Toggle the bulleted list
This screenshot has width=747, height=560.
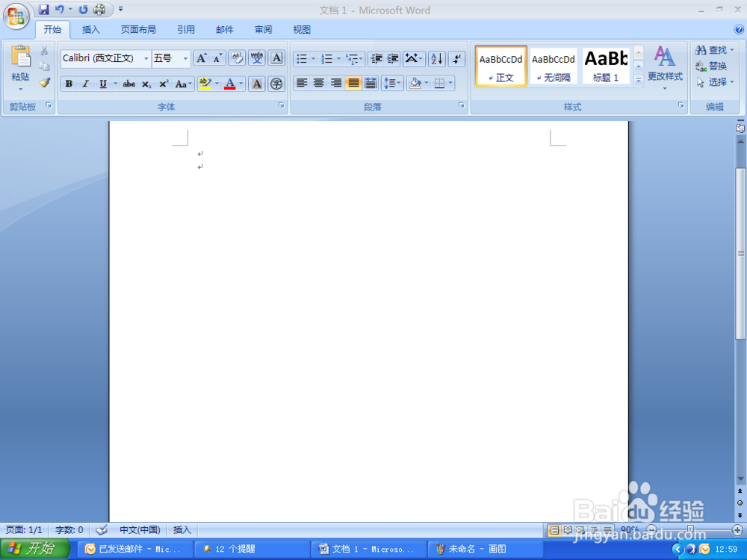[302, 57]
